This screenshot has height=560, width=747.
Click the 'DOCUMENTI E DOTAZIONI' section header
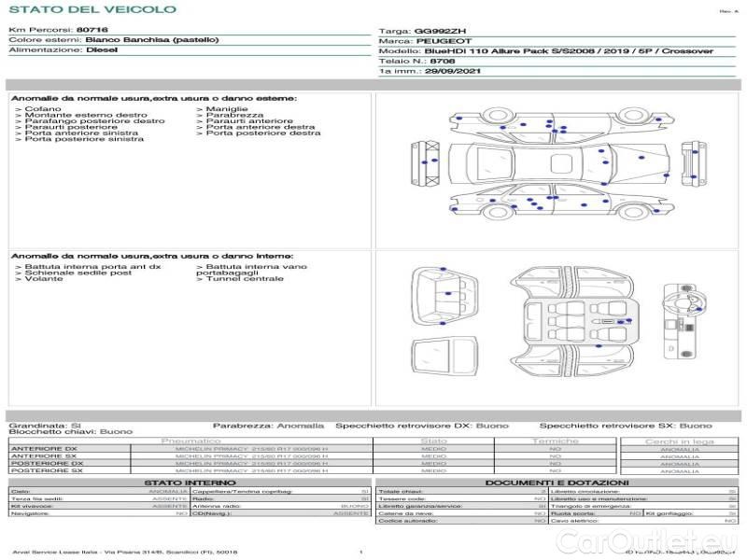[557, 483]
